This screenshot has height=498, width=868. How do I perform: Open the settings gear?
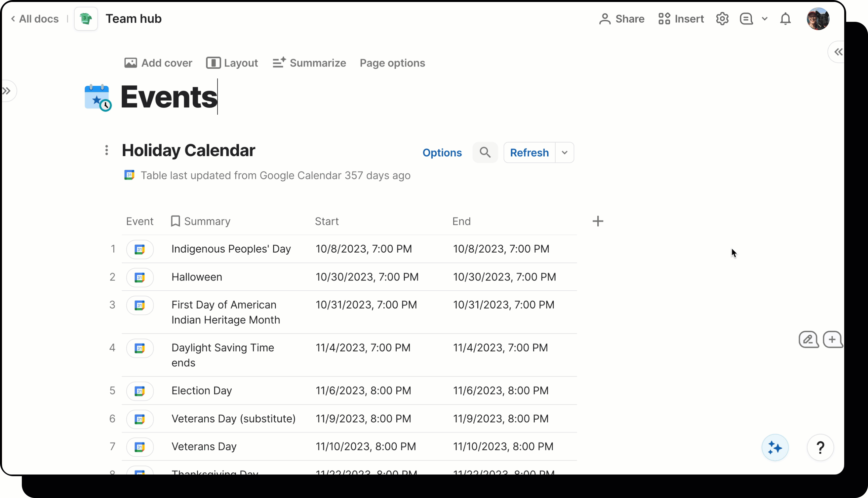tap(722, 19)
